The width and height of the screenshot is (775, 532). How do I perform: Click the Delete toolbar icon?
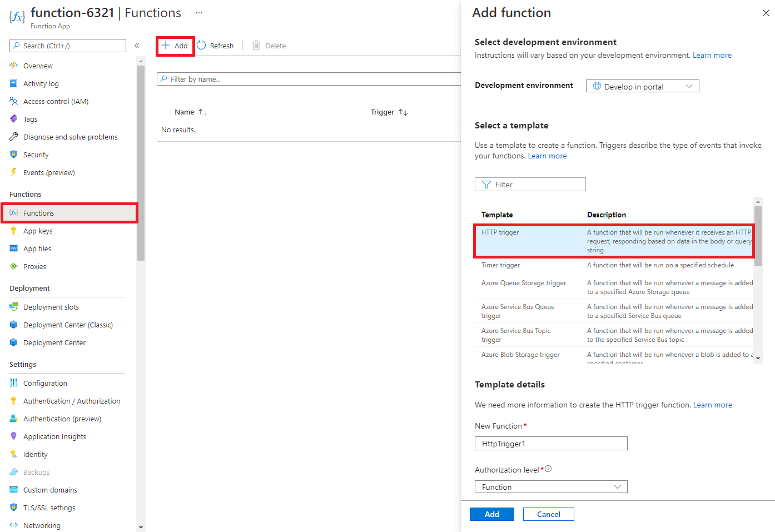click(x=269, y=45)
